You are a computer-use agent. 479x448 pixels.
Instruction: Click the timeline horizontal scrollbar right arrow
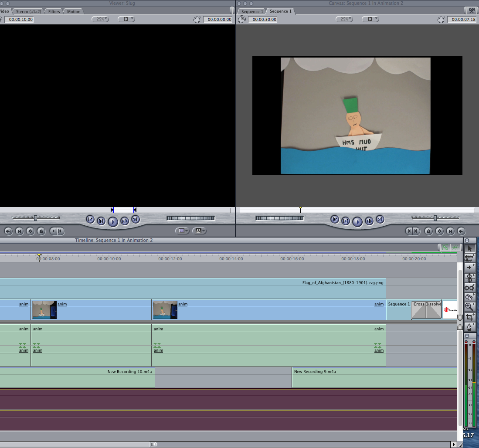(x=454, y=445)
